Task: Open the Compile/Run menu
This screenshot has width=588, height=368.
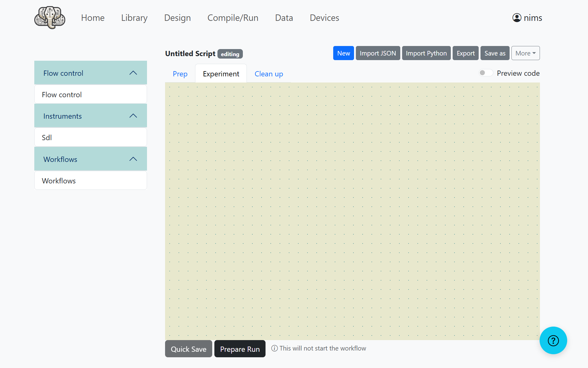Action: pos(233,18)
